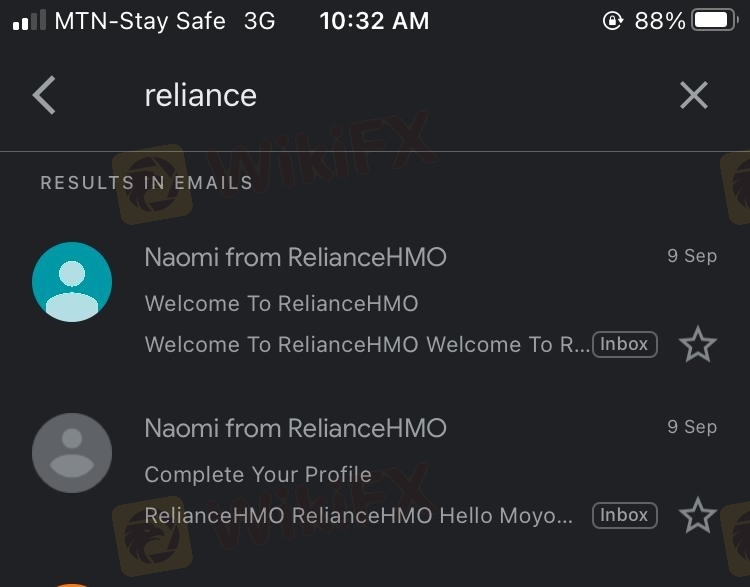Tap the battery icon in the status bar
Viewport: 750px width, 587px height.
click(x=714, y=21)
